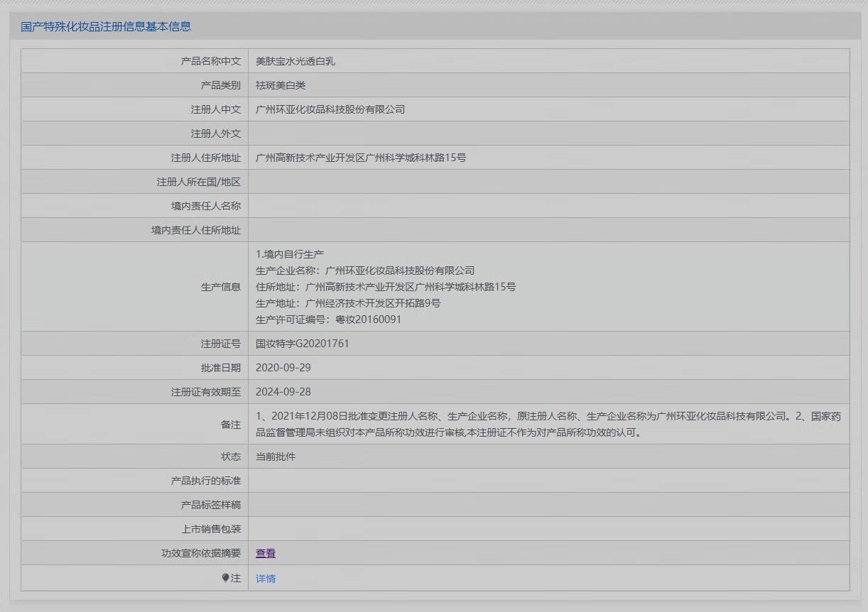Viewport: 868px width, 612px height.
Task: Select the product name 美肤宝水光透白乳
Action: (x=295, y=61)
